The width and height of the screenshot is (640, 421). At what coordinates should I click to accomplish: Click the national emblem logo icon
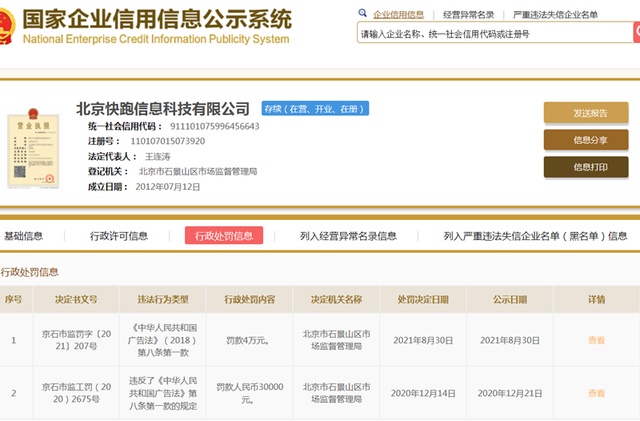(x=7, y=26)
